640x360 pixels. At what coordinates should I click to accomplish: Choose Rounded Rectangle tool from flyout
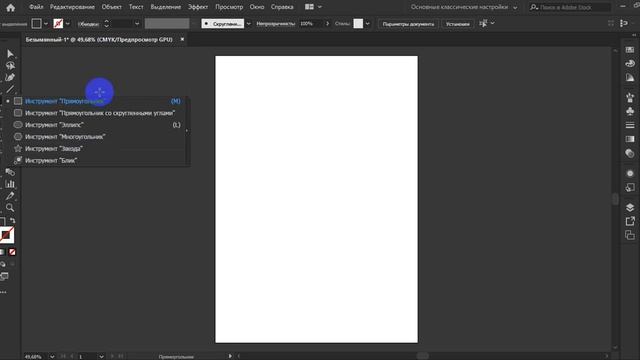point(98,113)
